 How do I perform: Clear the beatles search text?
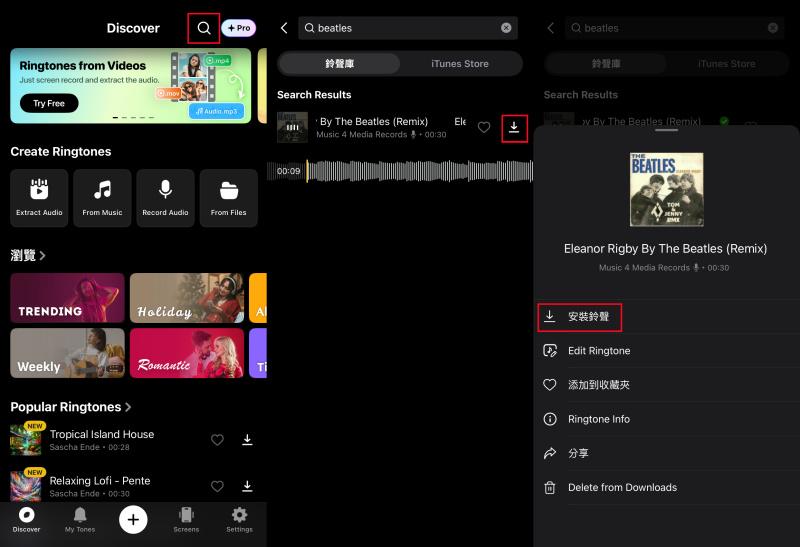click(506, 28)
